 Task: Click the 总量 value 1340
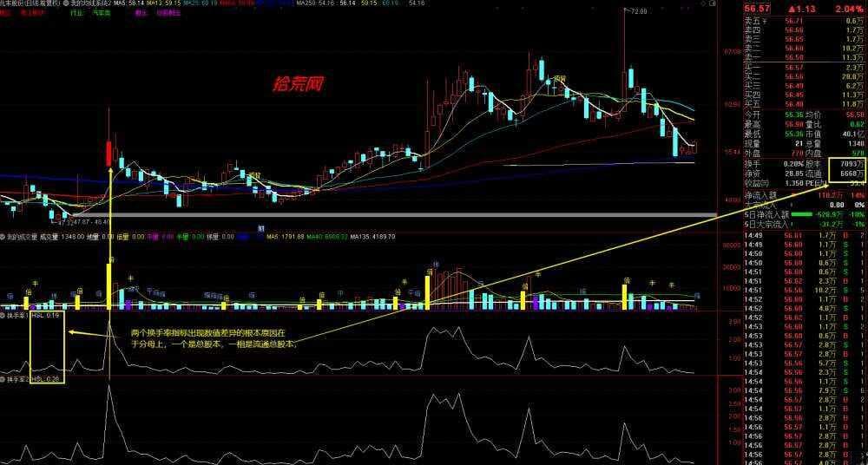click(x=857, y=143)
